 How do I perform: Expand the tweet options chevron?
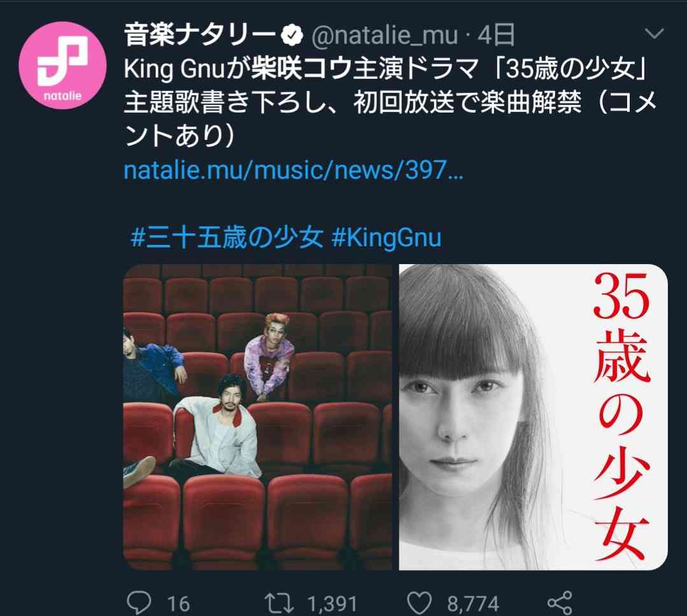655,34
